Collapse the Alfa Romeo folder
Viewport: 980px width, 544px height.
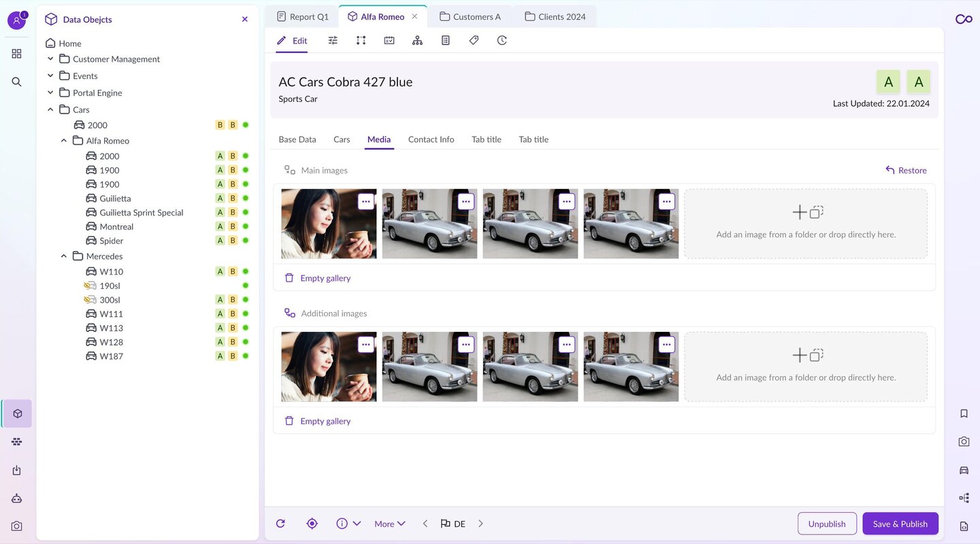(64, 141)
